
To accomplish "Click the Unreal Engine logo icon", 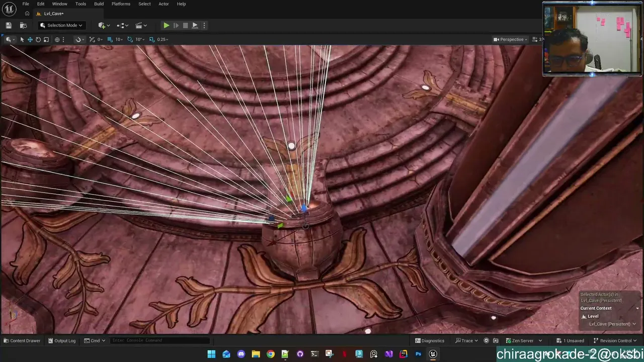I will click(x=10, y=9).
